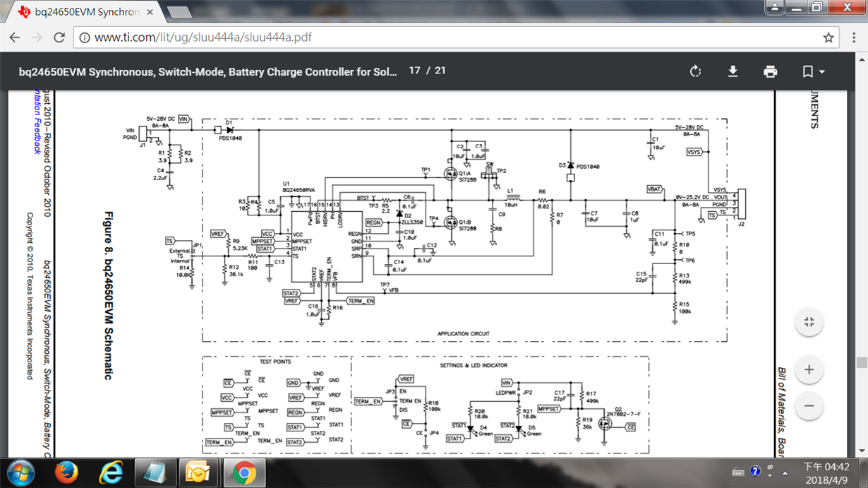Viewport: 868px width, 488px height.
Task: Zoom in with the plus button
Action: [x=809, y=369]
